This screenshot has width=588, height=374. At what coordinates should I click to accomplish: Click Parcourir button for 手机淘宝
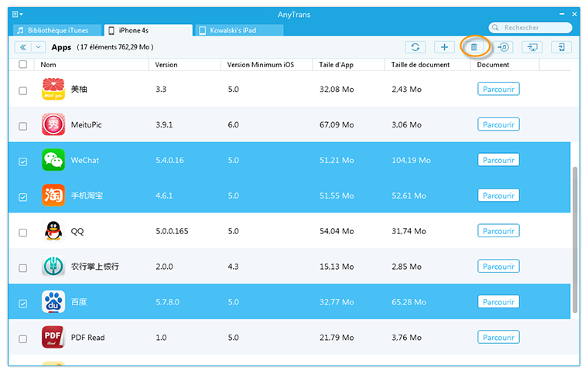coord(498,195)
